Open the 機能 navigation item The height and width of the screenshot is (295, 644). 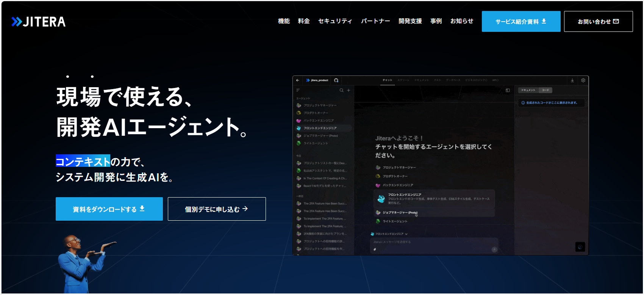tap(284, 21)
